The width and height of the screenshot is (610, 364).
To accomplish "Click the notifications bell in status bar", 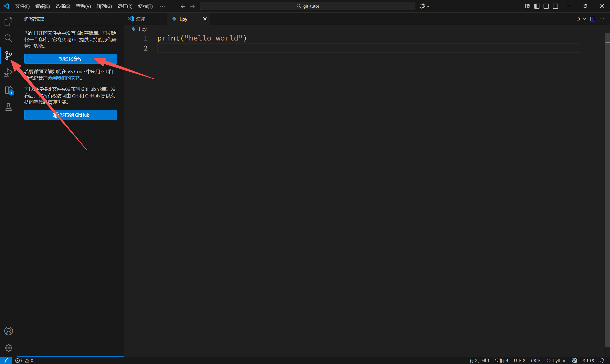I will (x=602, y=360).
